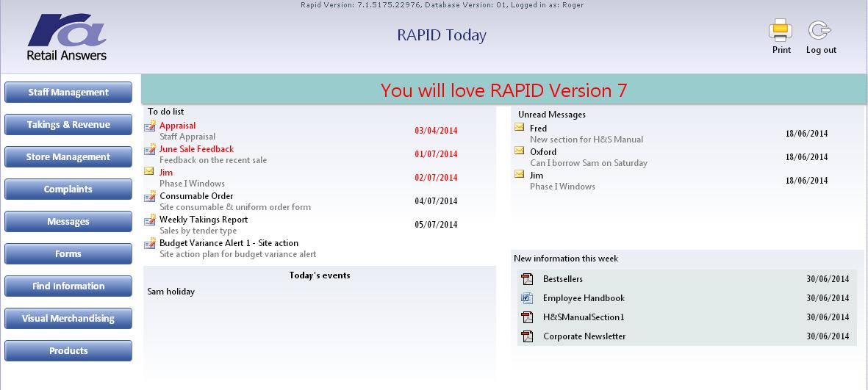Click the 'RAPID Today' page title
The width and height of the screenshot is (868, 390).
click(442, 35)
